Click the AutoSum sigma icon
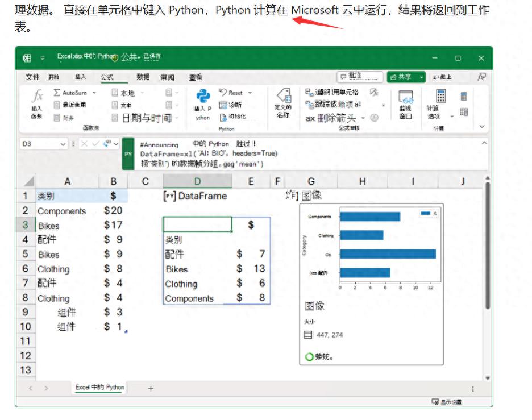532x420 pixels. (x=57, y=93)
